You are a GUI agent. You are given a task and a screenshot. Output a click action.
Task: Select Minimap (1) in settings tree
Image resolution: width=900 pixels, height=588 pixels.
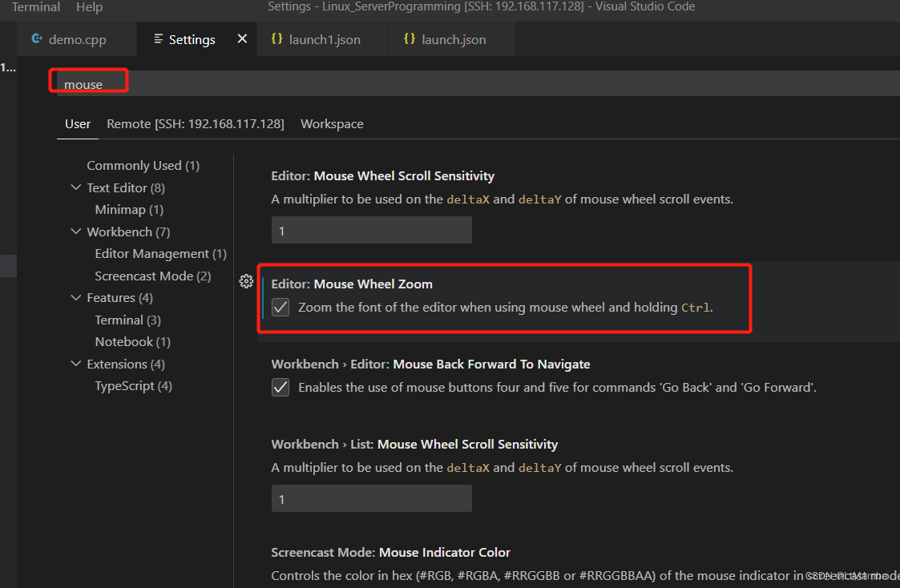[x=129, y=209]
